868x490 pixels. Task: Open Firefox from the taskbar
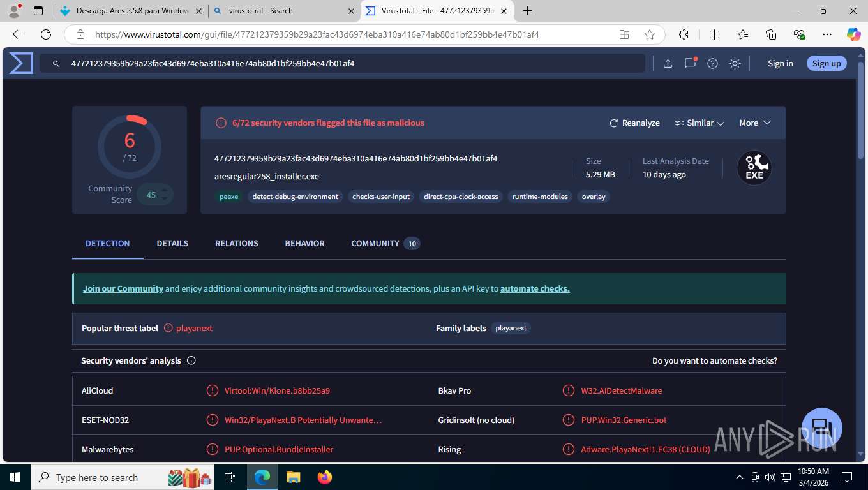(325, 477)
